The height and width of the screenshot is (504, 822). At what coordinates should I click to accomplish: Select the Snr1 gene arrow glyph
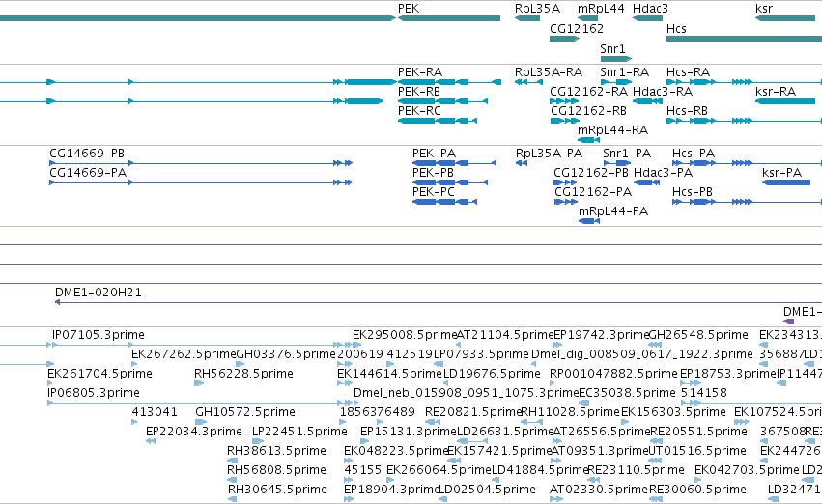coord(616,59)
